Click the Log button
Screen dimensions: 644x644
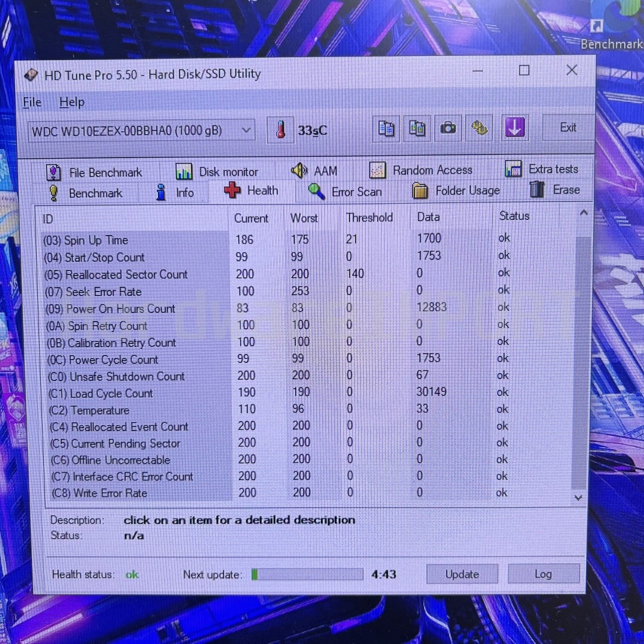coord(543,574)
